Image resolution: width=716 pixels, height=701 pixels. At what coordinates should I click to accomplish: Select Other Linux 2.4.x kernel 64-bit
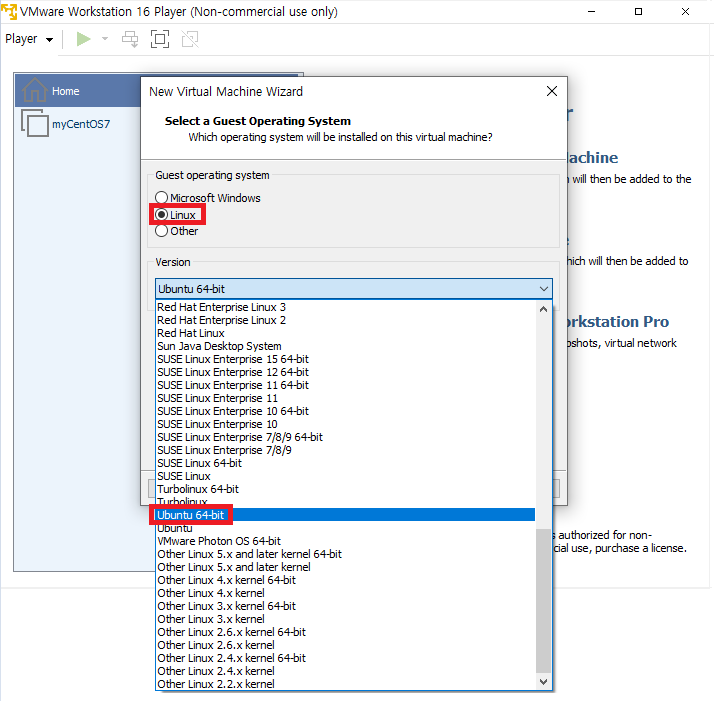coord(346,658)
